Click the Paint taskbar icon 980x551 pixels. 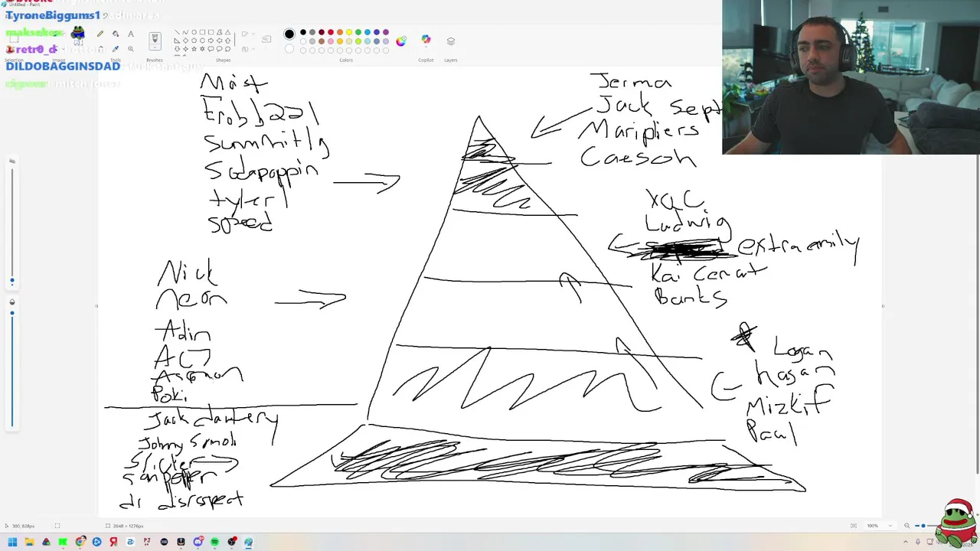(249, 542)
